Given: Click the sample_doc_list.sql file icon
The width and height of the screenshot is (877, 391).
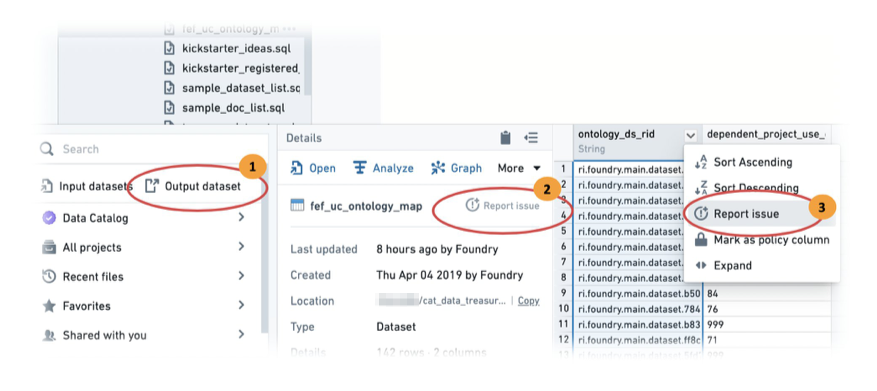Looking at the screenshot, I should (x=169, y=107).
